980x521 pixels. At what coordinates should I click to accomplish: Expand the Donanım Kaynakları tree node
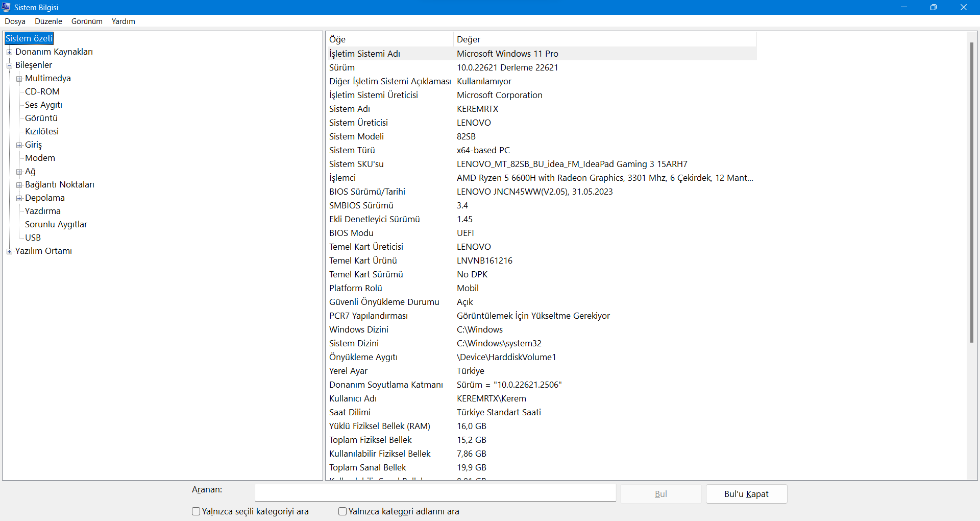click(9, 52)
